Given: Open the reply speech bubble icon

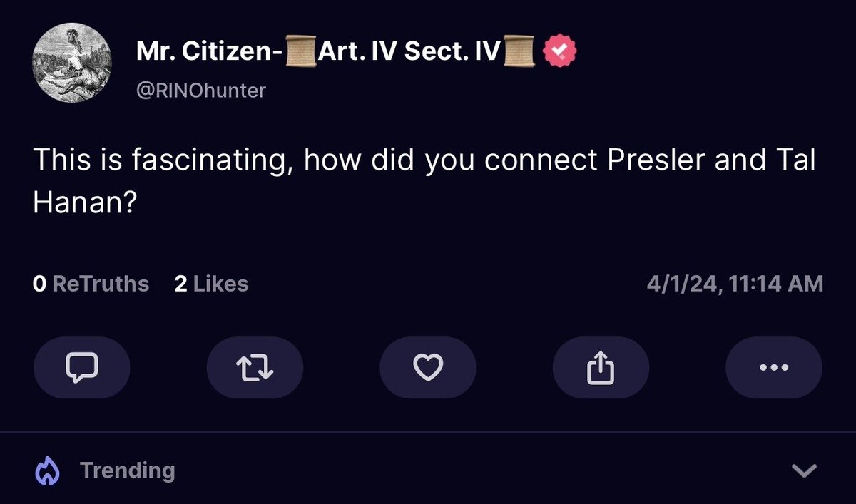Looking at the screenshot, I should point(81,367).
